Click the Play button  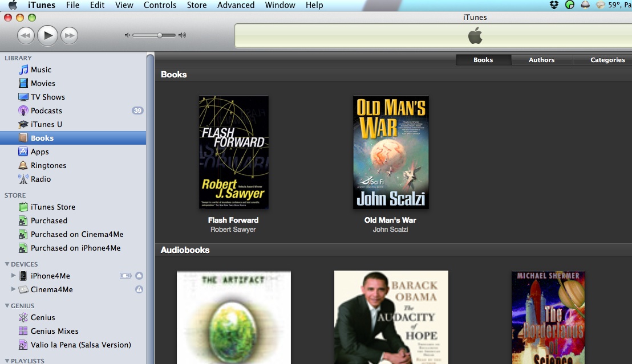(x=47, y=35)
